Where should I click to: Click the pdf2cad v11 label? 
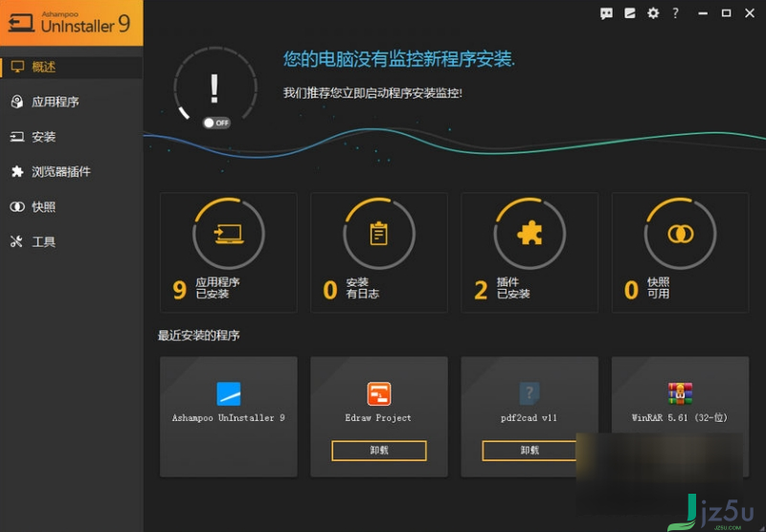tap(529, 418)
